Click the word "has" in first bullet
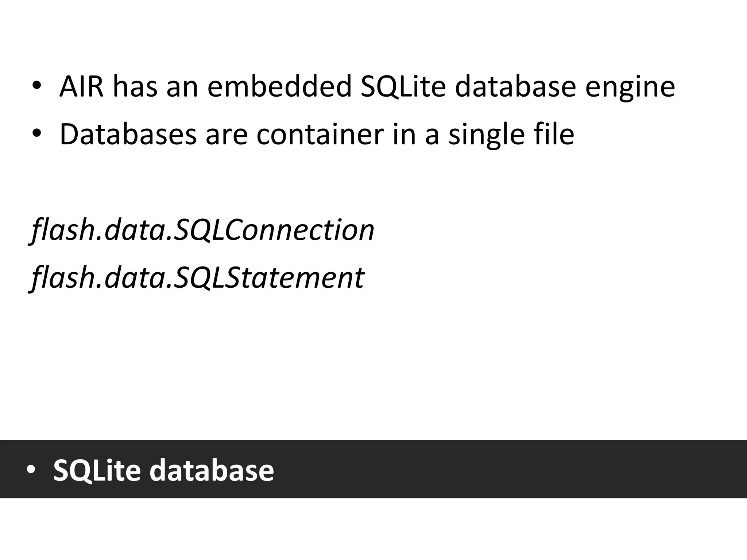 [135, 87]
